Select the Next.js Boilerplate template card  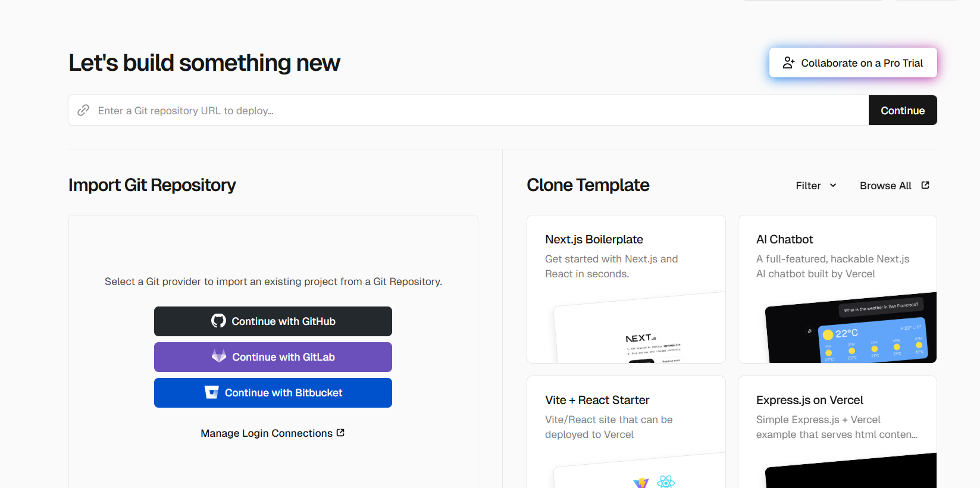[x=626, y=289]
